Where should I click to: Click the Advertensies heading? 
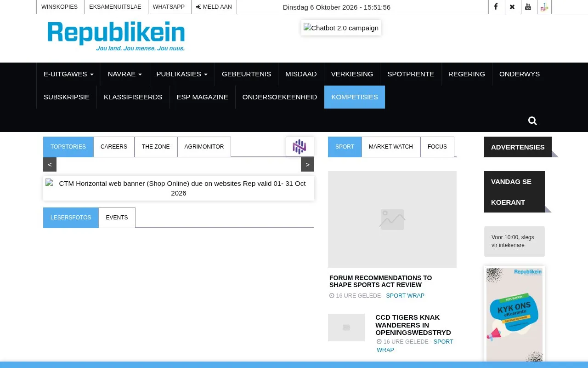pyautogui.click(x=518, y=147)
